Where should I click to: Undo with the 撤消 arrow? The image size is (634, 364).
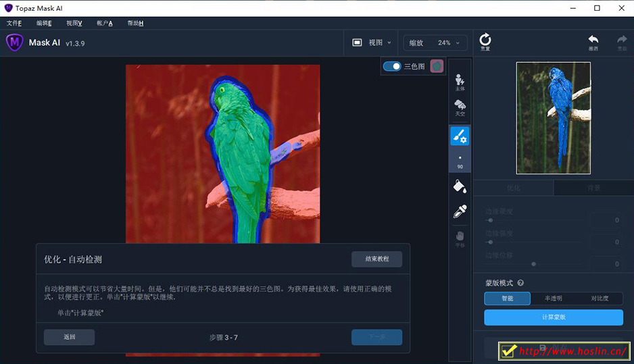click(x=593, y=42)
